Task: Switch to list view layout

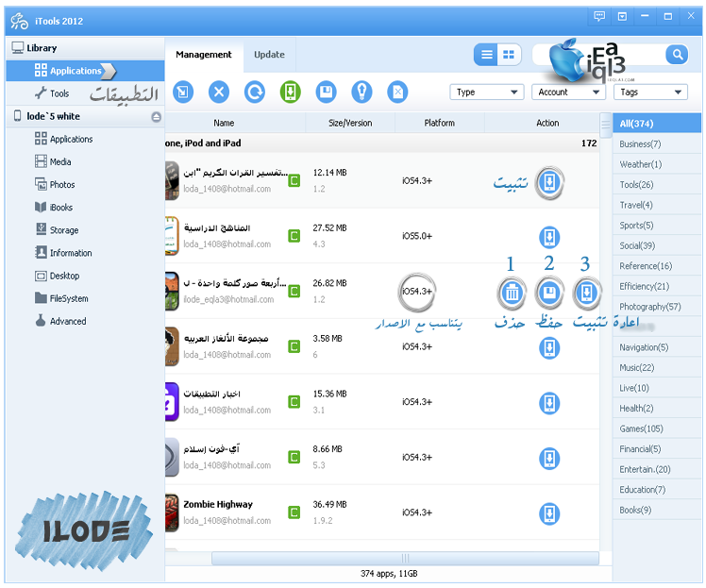Action: (487, 55)
